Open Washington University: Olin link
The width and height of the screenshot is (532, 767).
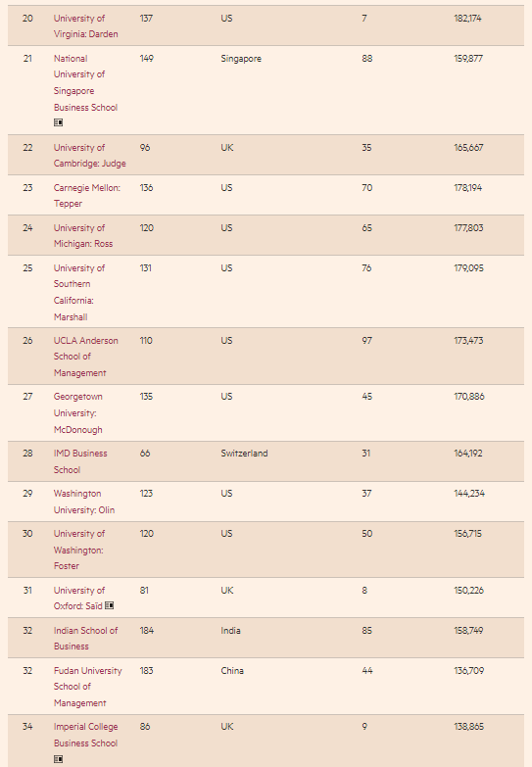pyautogui.click(x=84, y=502)
